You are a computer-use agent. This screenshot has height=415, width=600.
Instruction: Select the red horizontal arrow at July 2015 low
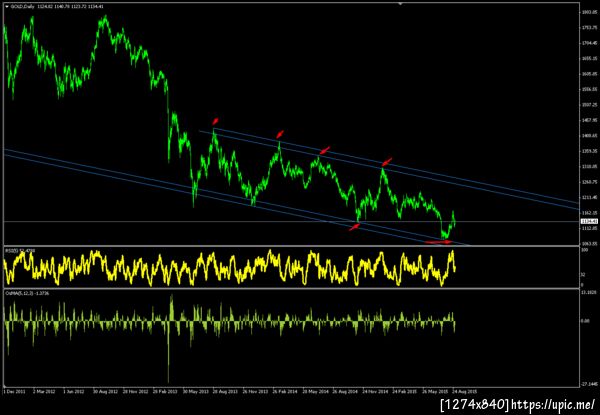point(439,242)
